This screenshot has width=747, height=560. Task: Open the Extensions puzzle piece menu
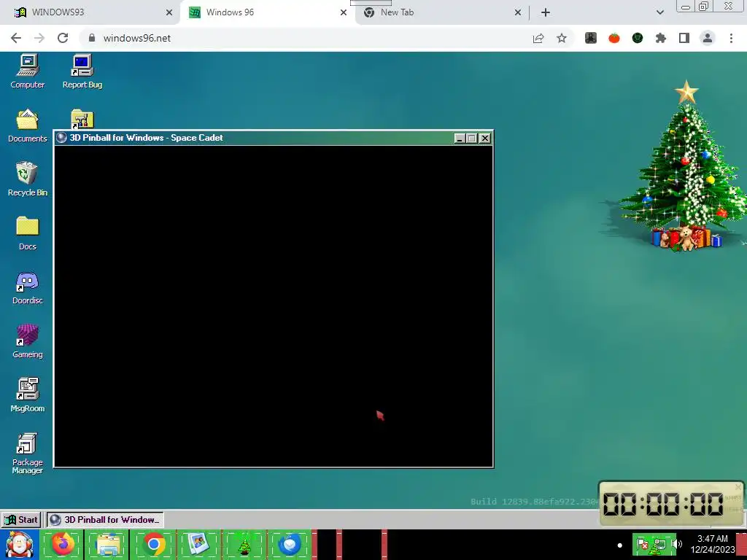[x=661, y=38]
